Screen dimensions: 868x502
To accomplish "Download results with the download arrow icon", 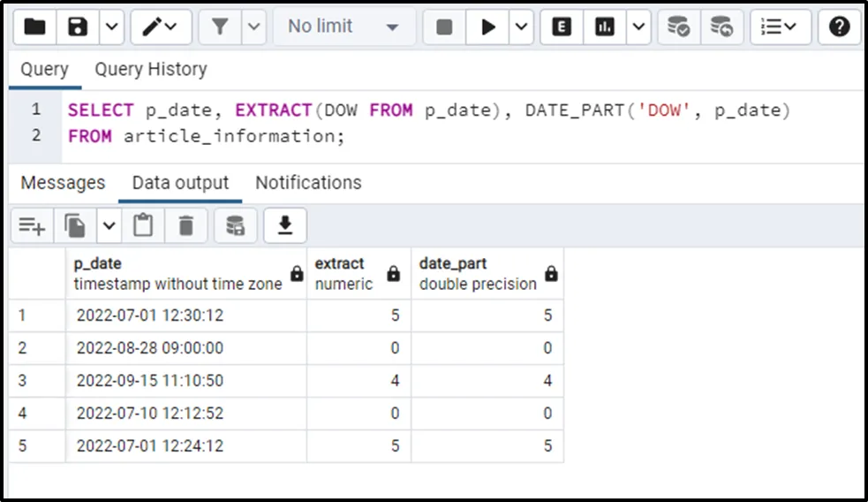I will 284,226.
